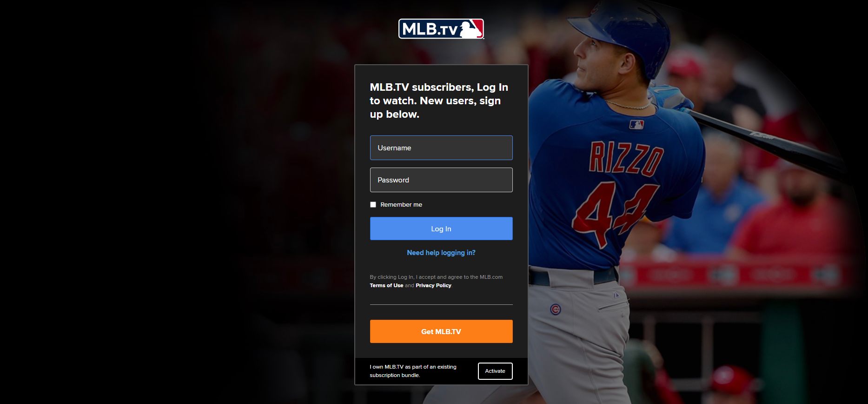
Task: Click the Cubs logo on the player's pants
Action: point(555,309)
